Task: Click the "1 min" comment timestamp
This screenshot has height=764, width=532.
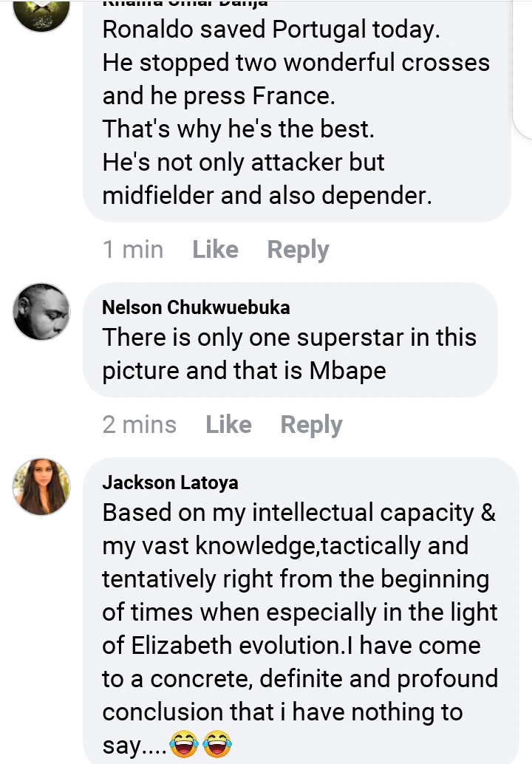Action: [x=133, y=250]
